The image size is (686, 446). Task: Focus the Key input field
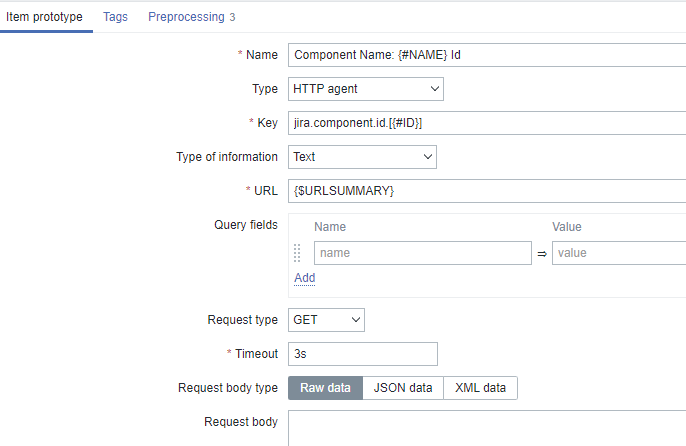(x=486, y=123)
